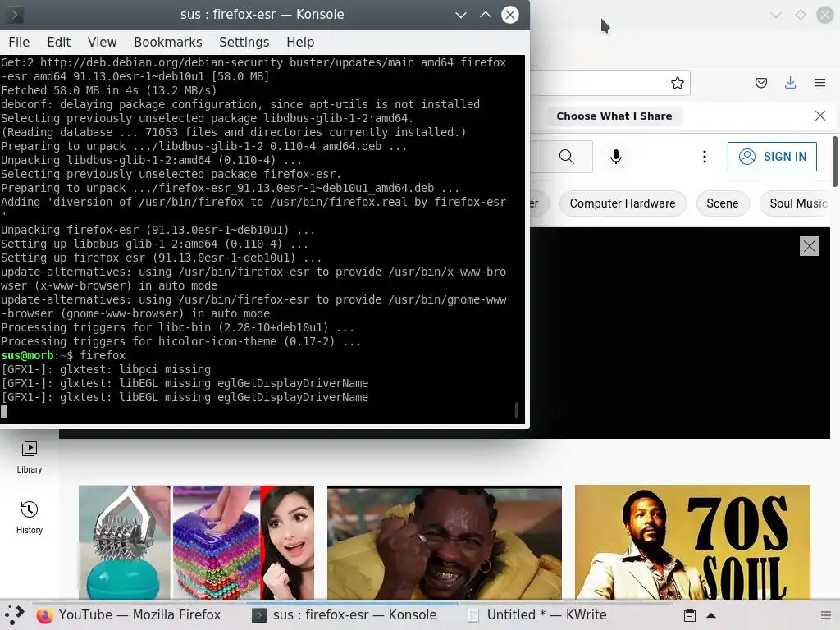This screenshot has width=840, height=630.
Task: Switch to YouTube — Mozilla Firefox taskbar entry
Action: (x=129, y=615)
